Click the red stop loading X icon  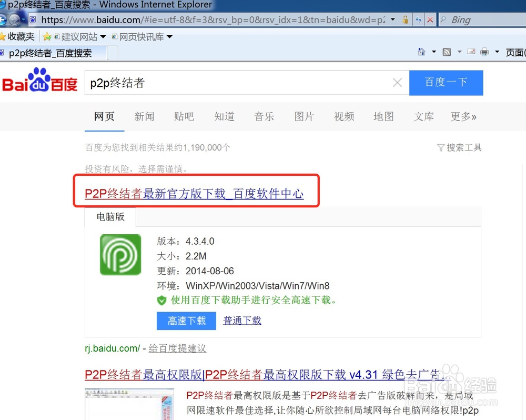(430, 20)
